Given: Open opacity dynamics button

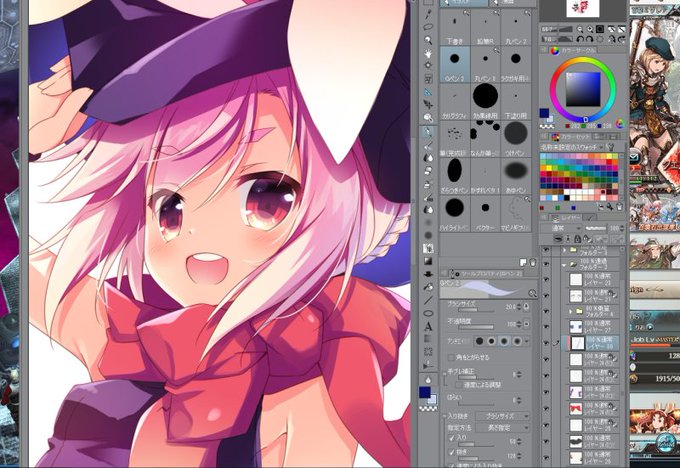Looking at the screenshot, I should click(526, 324).
